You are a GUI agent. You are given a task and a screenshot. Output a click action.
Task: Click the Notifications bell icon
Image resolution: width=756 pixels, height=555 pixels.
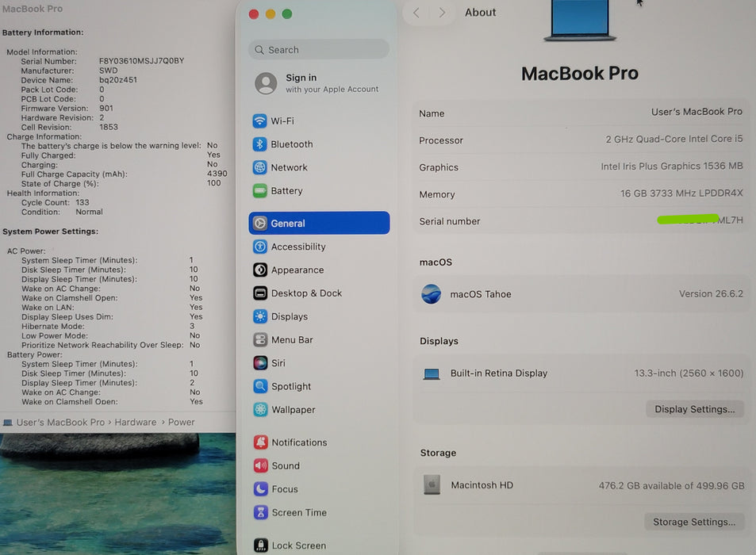tap(260, 442)
